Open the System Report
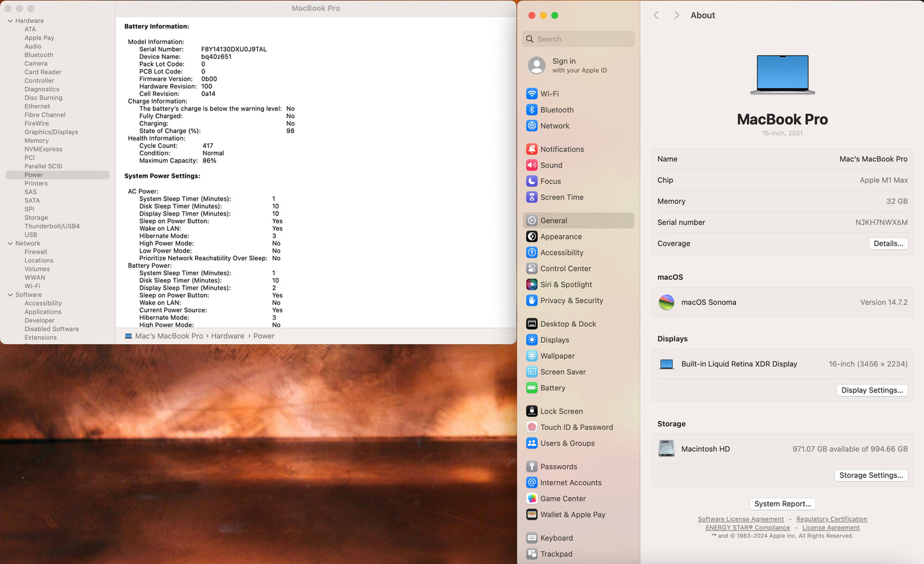Image resolution: width=924 pixels, height=564 pixels. [x=782, y=504]
